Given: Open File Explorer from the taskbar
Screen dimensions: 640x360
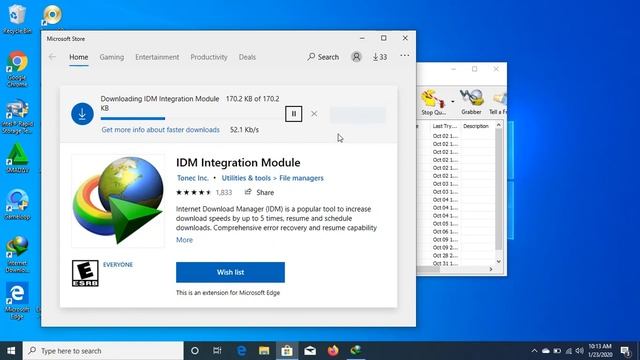Looking at the screenshot, I should 264,351.
